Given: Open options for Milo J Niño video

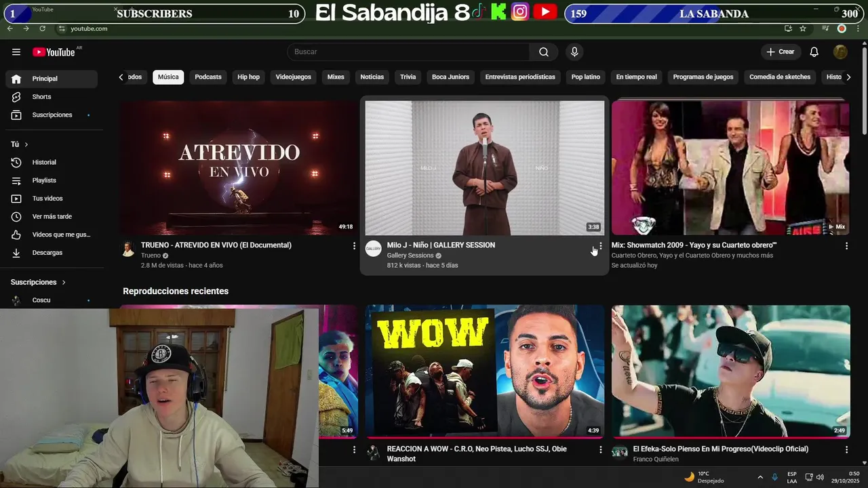Looking at the screenshot, I should (600, 246).
